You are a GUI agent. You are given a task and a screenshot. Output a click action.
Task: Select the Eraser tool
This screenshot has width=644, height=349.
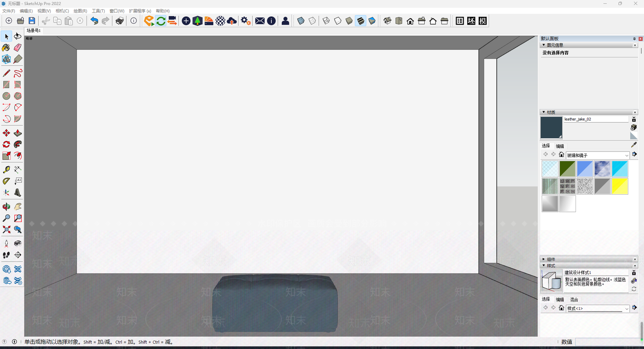[x=18, y=48]
